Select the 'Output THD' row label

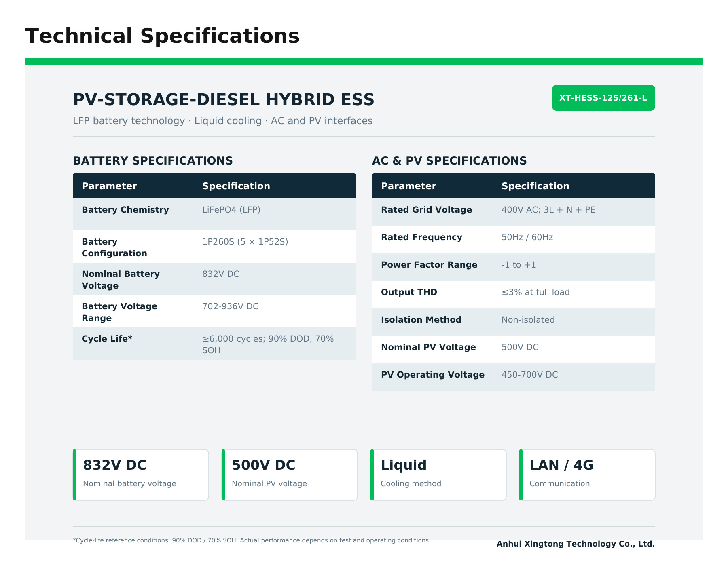click(x=409, y=292)
